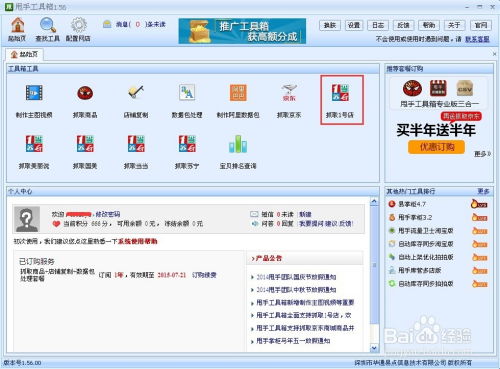Click the 更多 link under 优惠订购
This screenshot has width=500, height=369.
point(482,154)
